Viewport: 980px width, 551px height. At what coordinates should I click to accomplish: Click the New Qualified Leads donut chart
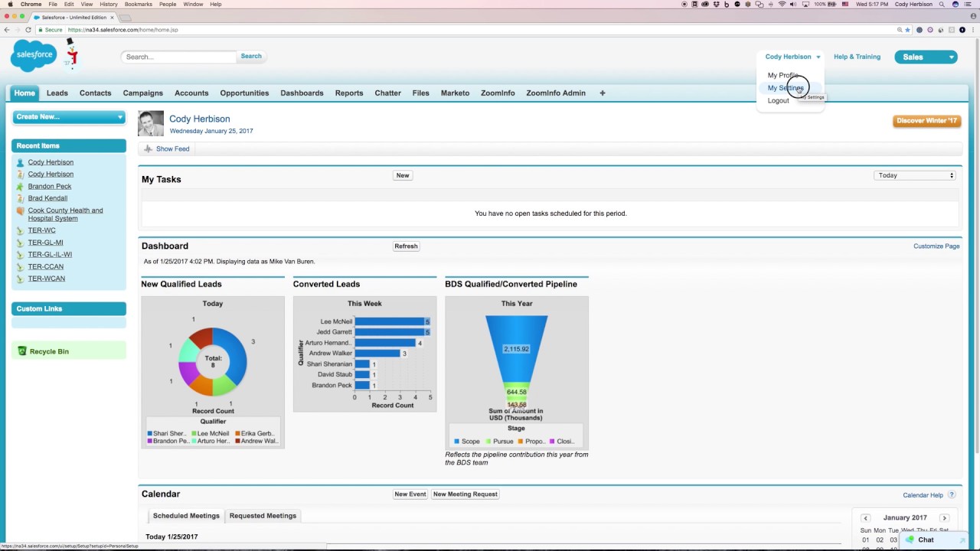pos(213,361)
